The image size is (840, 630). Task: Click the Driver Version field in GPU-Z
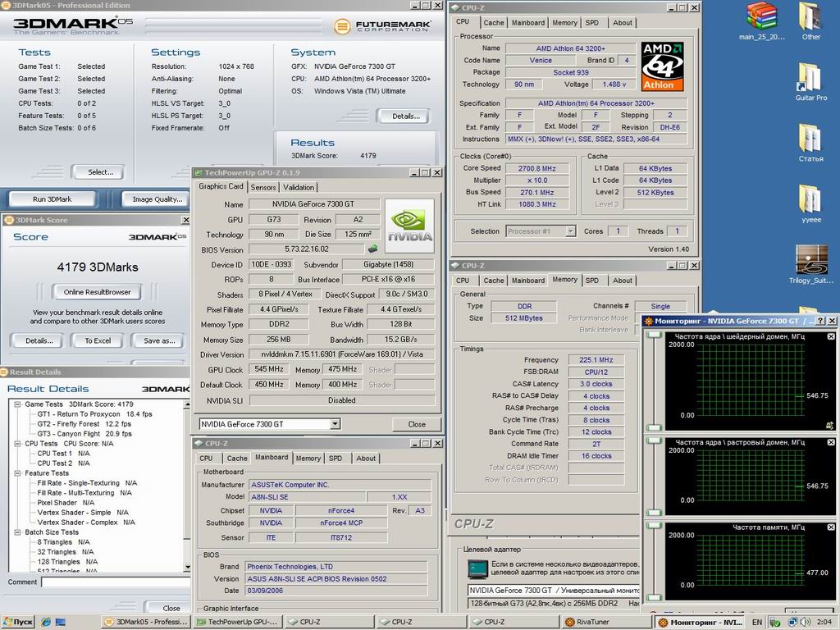pos(342,354)
